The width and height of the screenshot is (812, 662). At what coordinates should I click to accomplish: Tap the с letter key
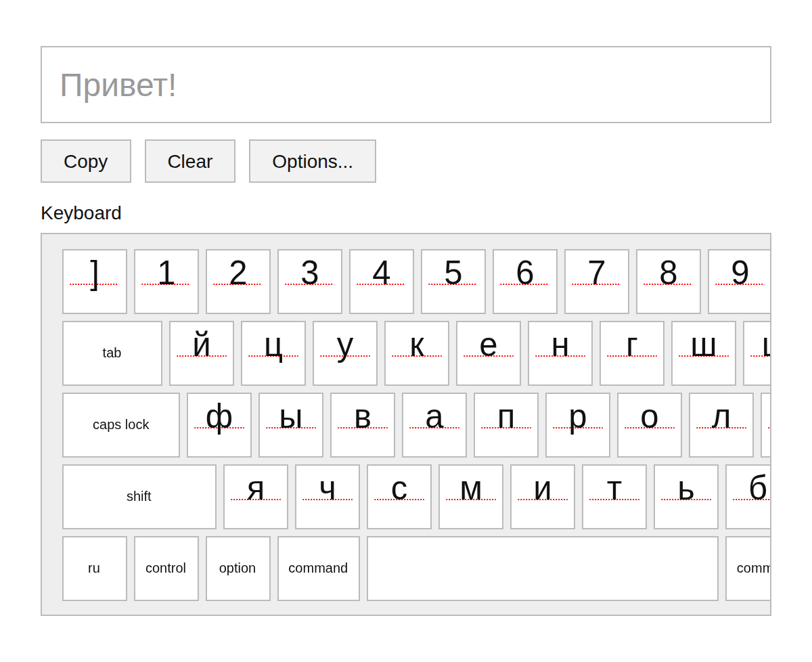point(399,497)
